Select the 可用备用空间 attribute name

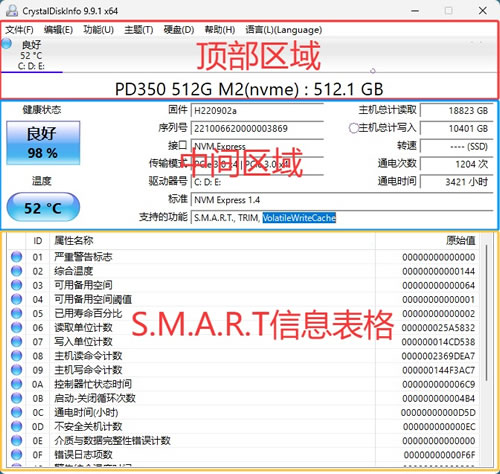(83, 285)
